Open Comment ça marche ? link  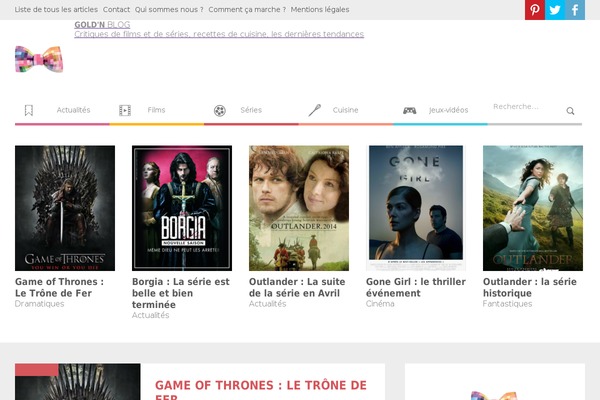(x=247, y=10)
